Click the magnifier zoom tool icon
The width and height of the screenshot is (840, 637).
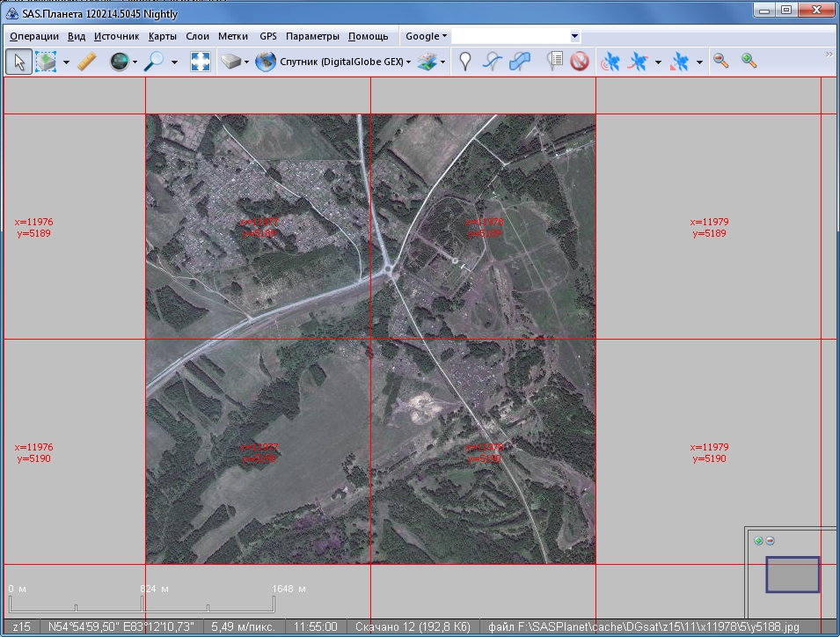155,62
